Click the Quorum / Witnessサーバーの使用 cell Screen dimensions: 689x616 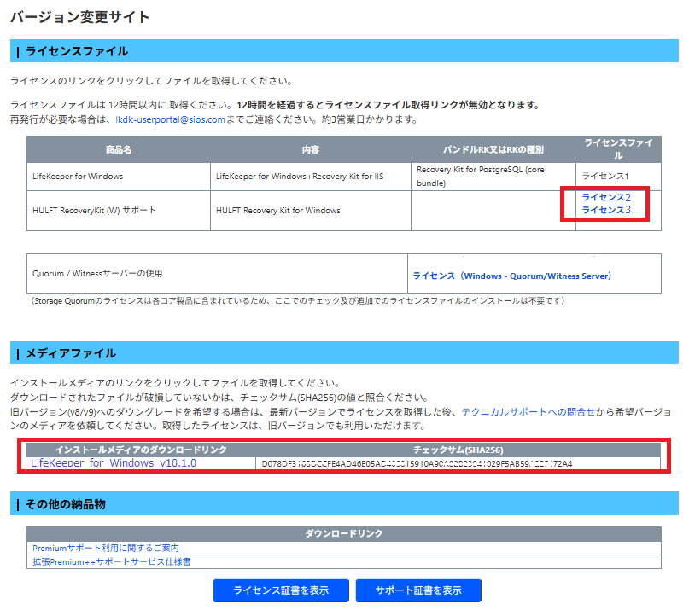tap(217, 274)
